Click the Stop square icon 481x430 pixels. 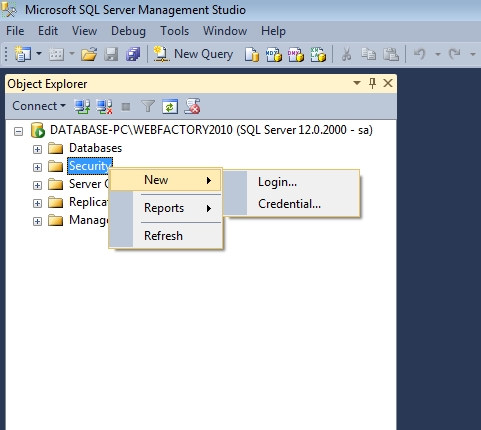pyautogui.click(x=126, y=107)
